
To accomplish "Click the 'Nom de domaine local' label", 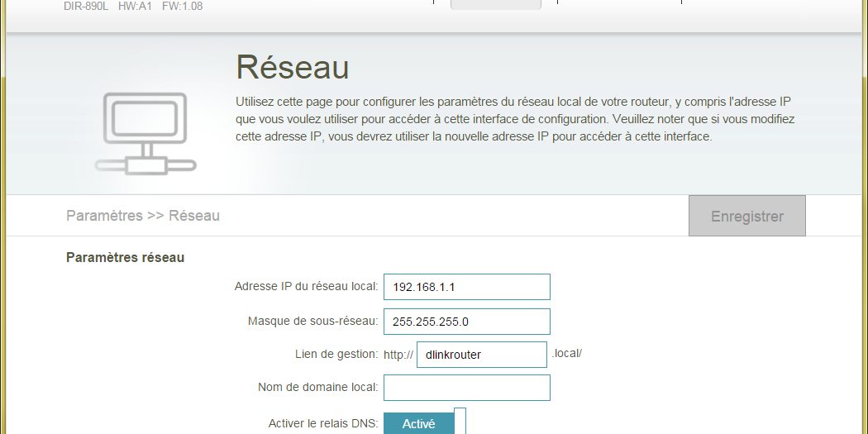I will (317, 387).
